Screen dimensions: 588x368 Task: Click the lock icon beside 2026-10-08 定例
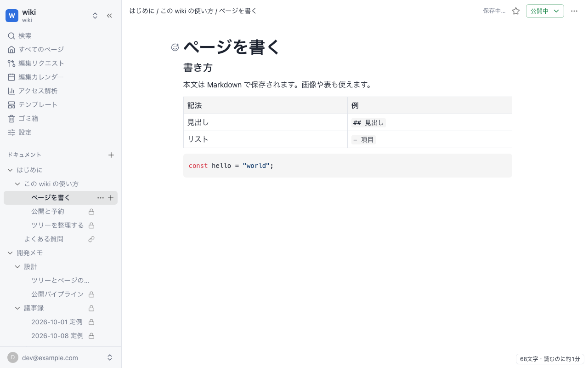coord(91,336)
